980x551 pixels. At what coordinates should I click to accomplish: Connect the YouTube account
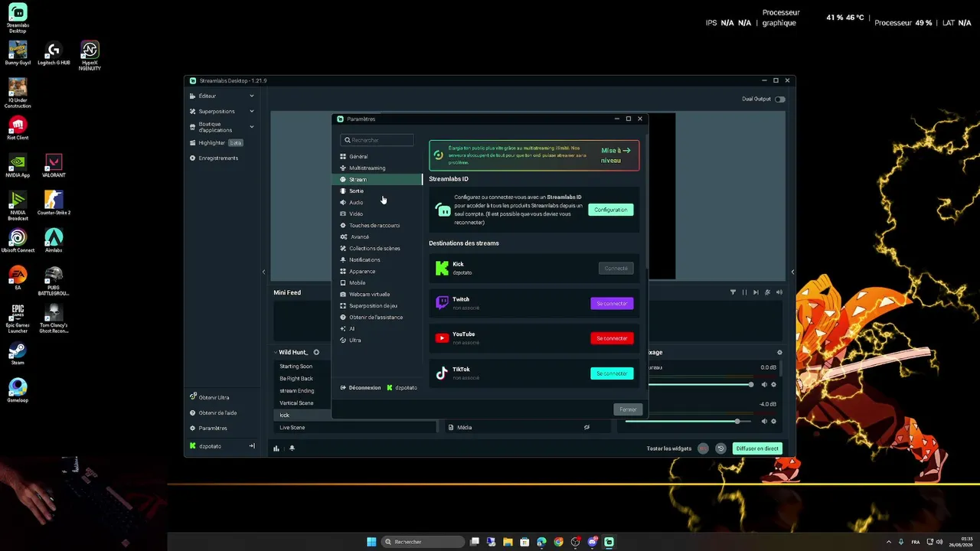coord(612,338)
